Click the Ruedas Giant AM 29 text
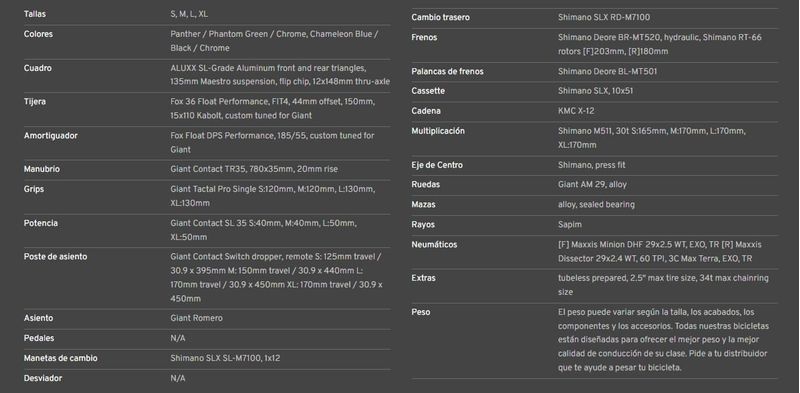 point(592,185)
